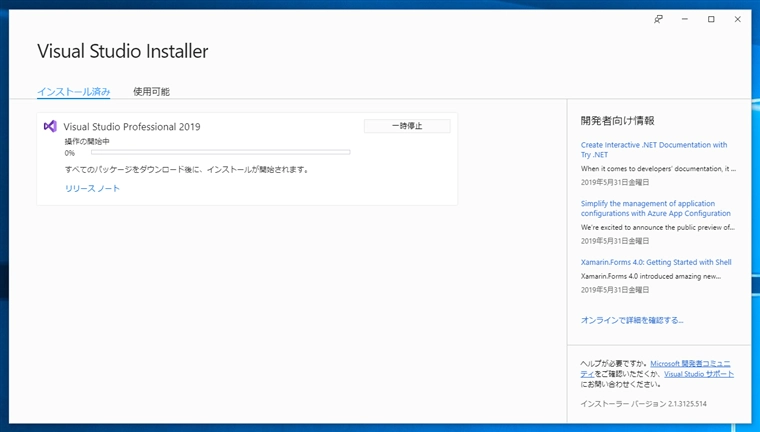Image resolution: width=760 pixels, height=432 pixels.
Task: Minimize the Visual Studio Installer window
Action: point(685,19)
